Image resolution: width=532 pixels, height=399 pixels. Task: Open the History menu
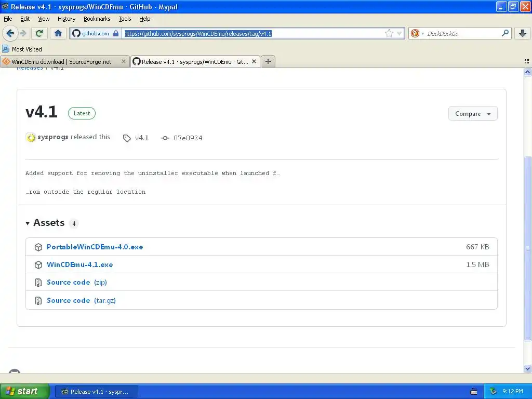coord(66,19)
